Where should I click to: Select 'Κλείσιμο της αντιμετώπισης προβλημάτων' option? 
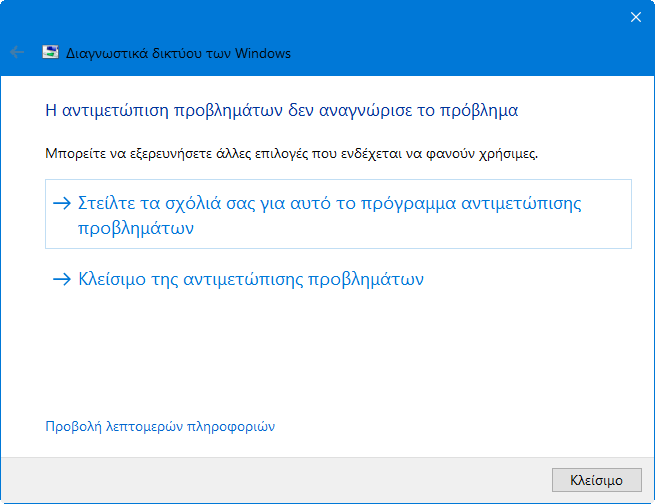point(250,280)
